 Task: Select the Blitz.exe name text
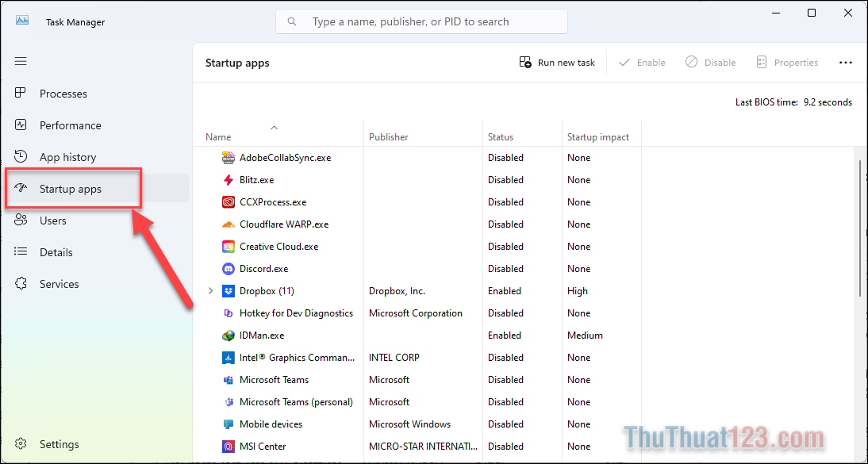point(256,180)
